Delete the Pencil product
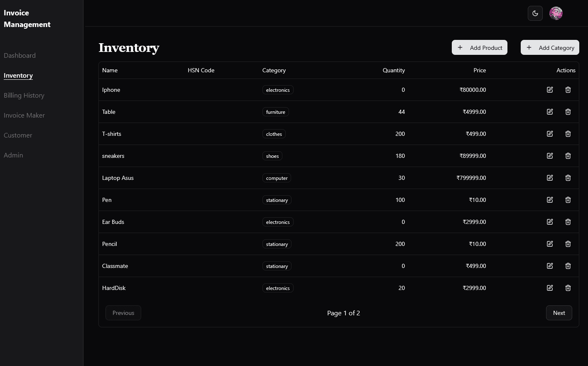Image resolution: width=588 pixels, height=366 pixels. coord(568,244)
